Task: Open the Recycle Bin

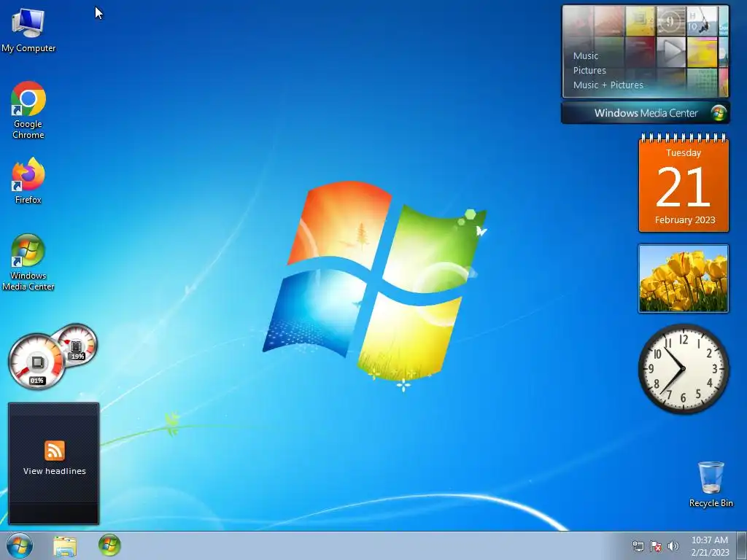Action: coord(711,484)
